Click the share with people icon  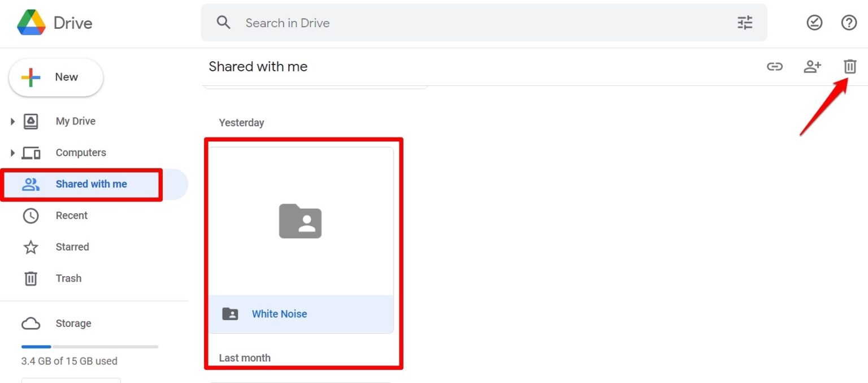click(813, 66)
